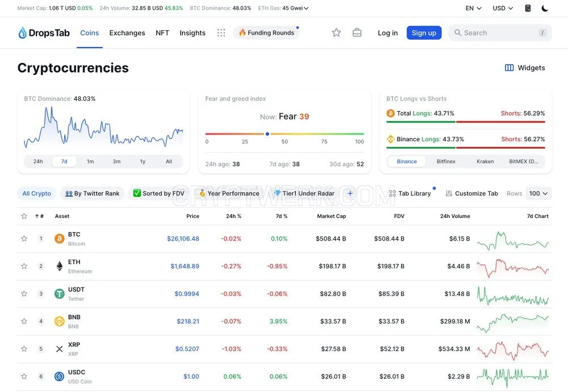Select the 24h dominance chart range
The height and width of the screenshot is (392, 568).
pos(38,162)
